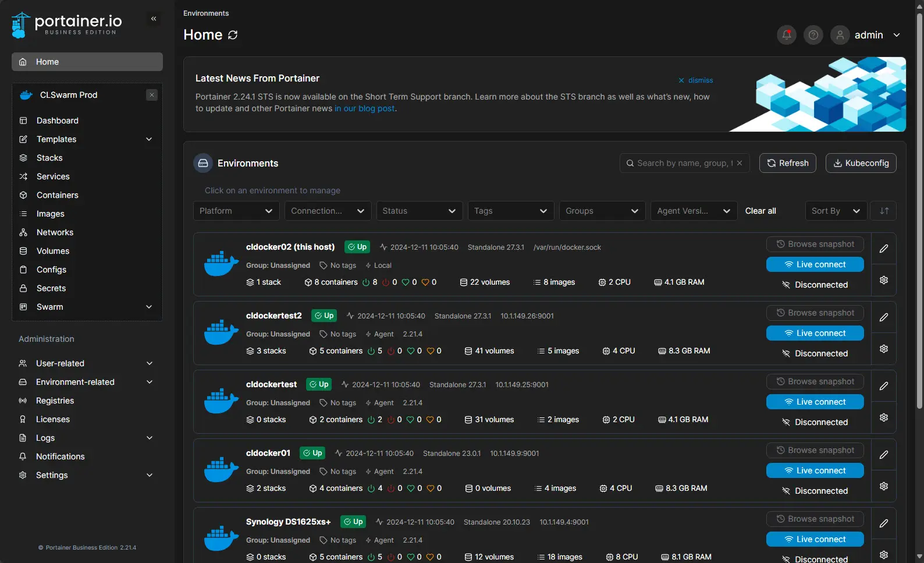Edit cldocker01 using the pencil icon
The height and width of the screenshot is (563, 924).
tap(884, 455)
